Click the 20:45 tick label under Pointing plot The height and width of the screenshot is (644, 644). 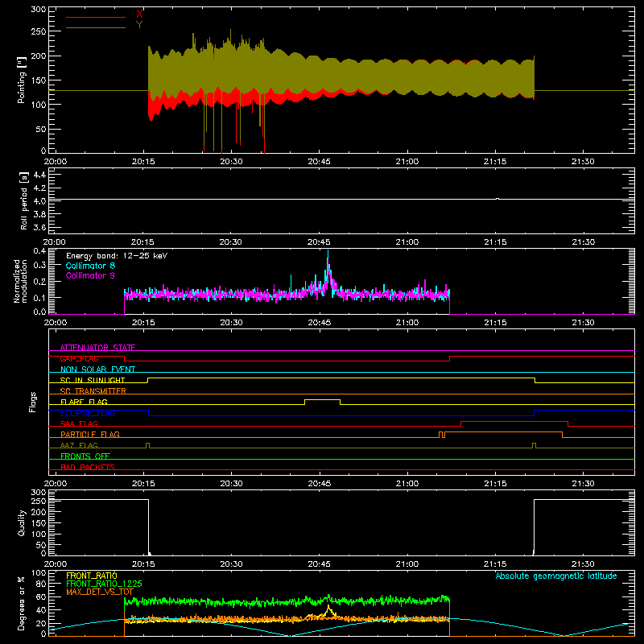pyautogui.click(x=319, y=162)
